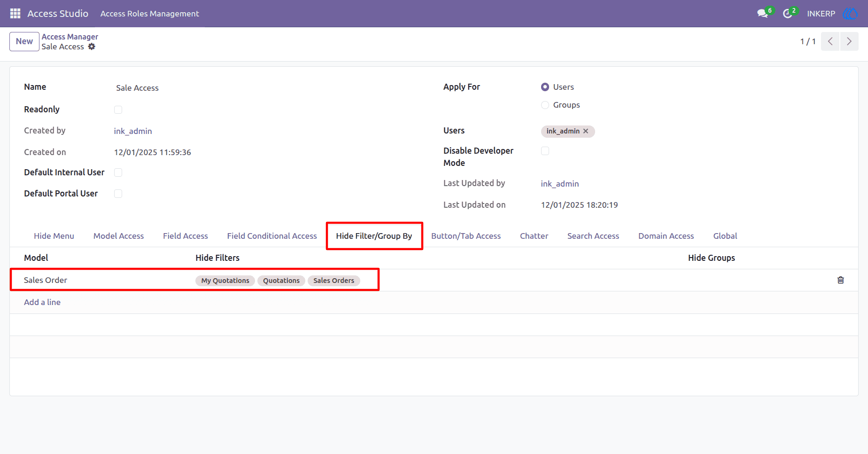Click the Quotations filter tag
868x454 pixels.
(281, 281)
